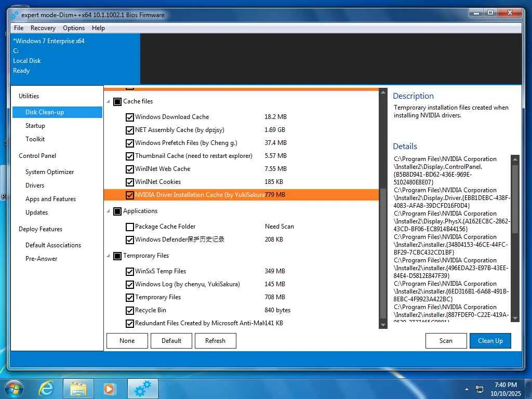
Task: Launch Internet Explorer from the taskbar
Action: [x=46, y=389]
